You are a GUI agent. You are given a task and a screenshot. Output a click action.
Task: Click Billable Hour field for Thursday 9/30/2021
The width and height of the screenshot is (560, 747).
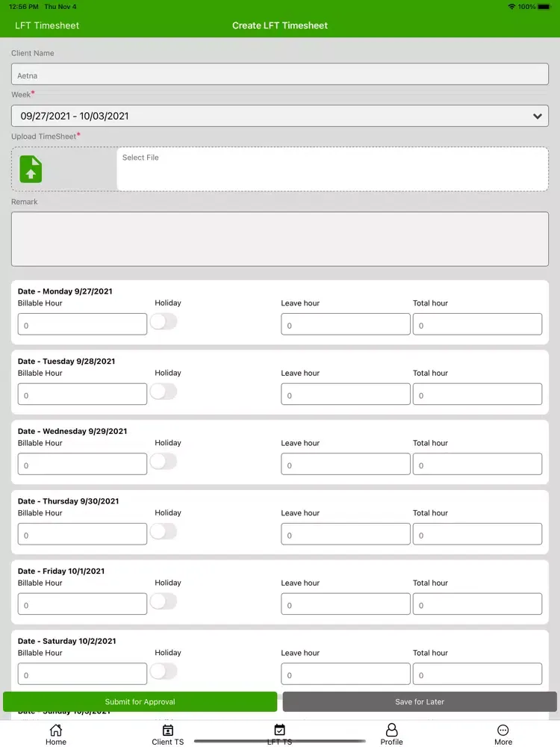coord(82,534)
